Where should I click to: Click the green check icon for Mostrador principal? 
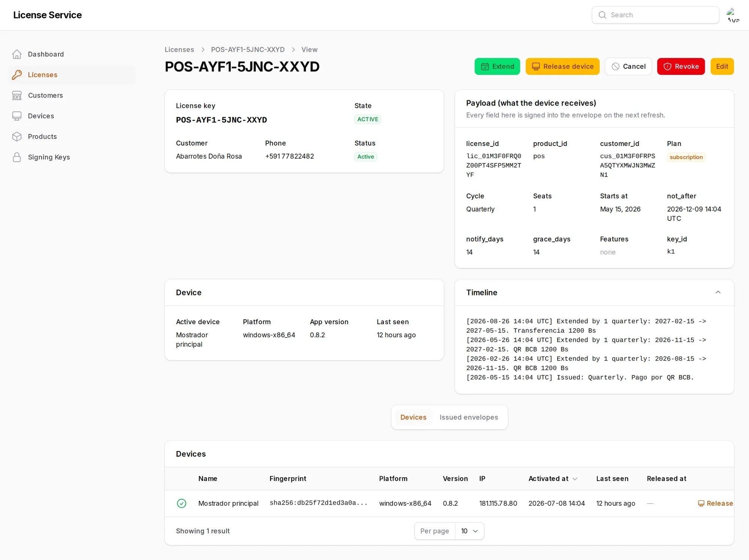point(182,503)
